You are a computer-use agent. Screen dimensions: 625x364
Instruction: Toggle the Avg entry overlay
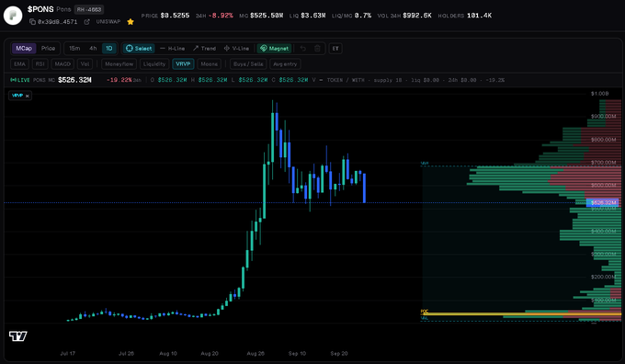point(285,63)
